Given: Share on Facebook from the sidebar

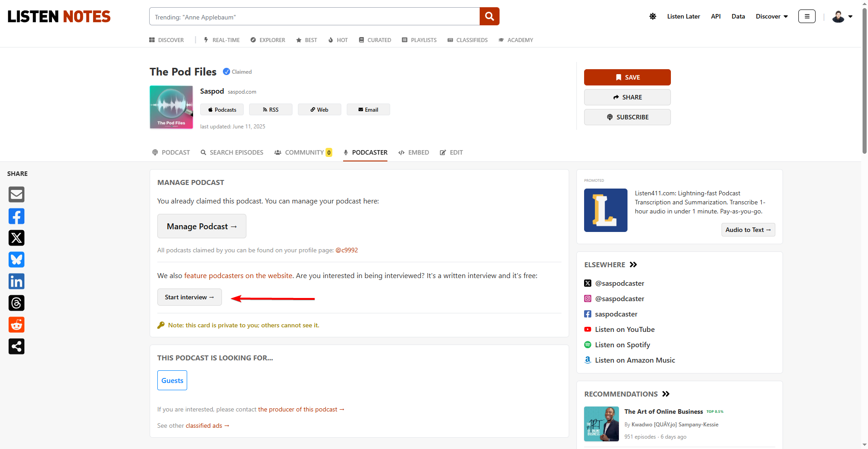Looking at the screenshot, I should 17,216.
